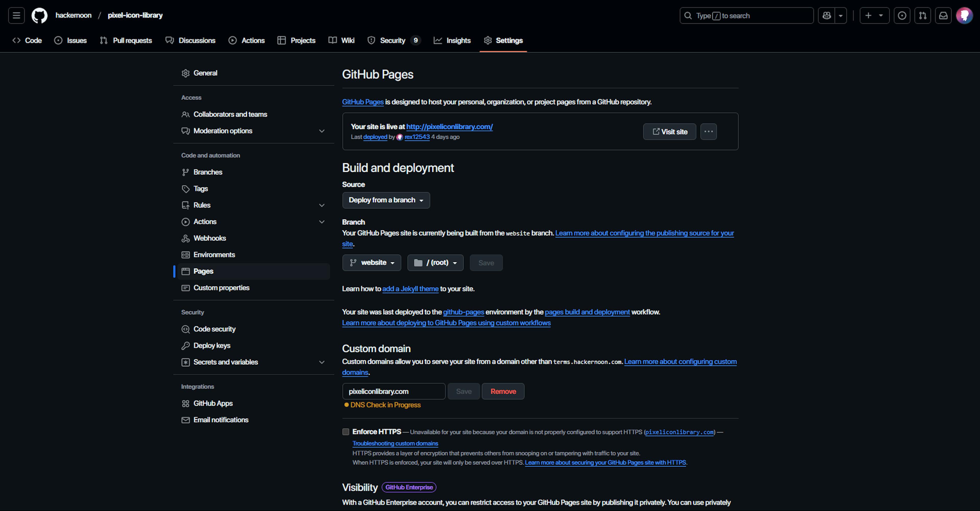Expand the Moderation options section

point(322,131)
